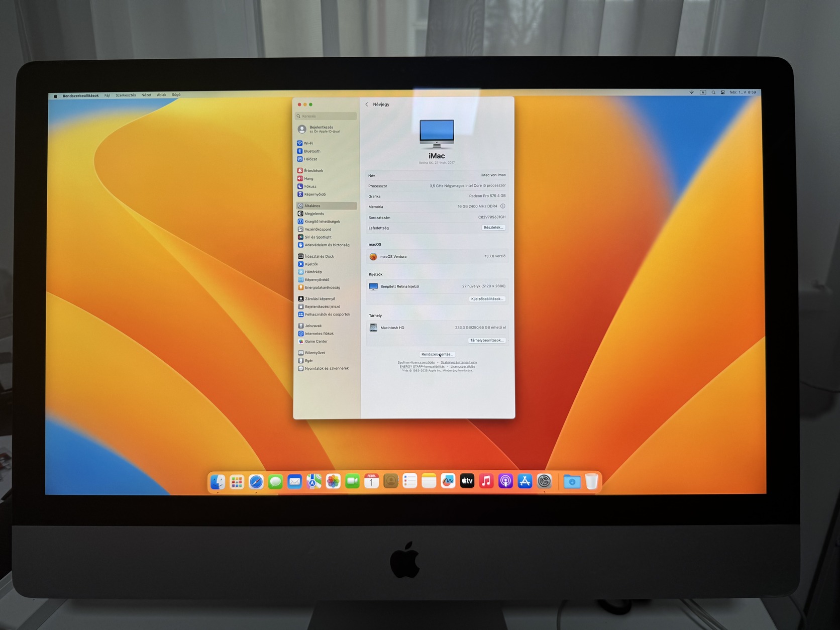Open the Szoftver-licencszerződés link
Screen dimensions: 840x630
tap(416, 362)
